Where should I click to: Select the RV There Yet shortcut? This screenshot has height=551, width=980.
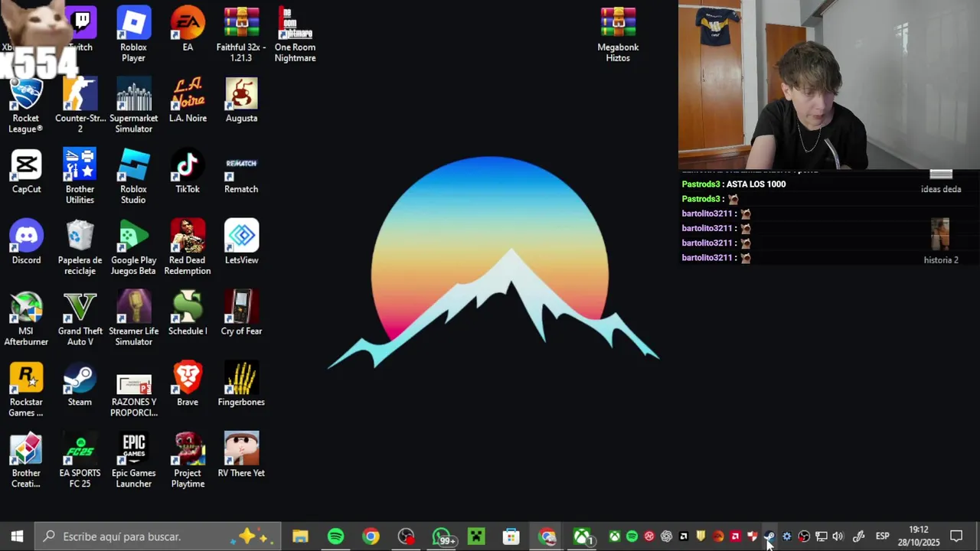(x=241, y=456)
